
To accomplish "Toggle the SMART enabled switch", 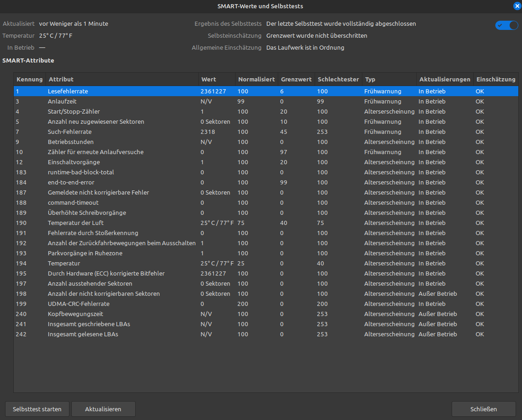I will pos(506,25).
